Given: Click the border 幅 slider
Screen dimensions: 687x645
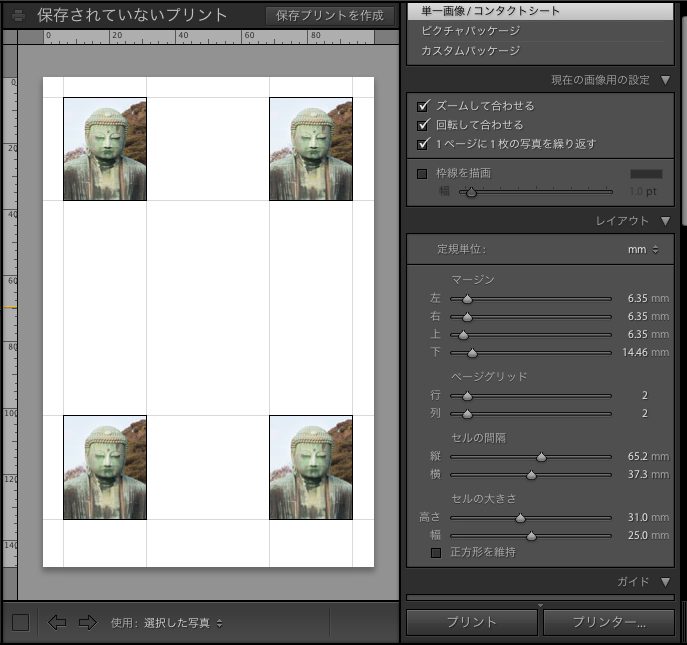Looking at the screenshot, I should click(x=535, y=192).
